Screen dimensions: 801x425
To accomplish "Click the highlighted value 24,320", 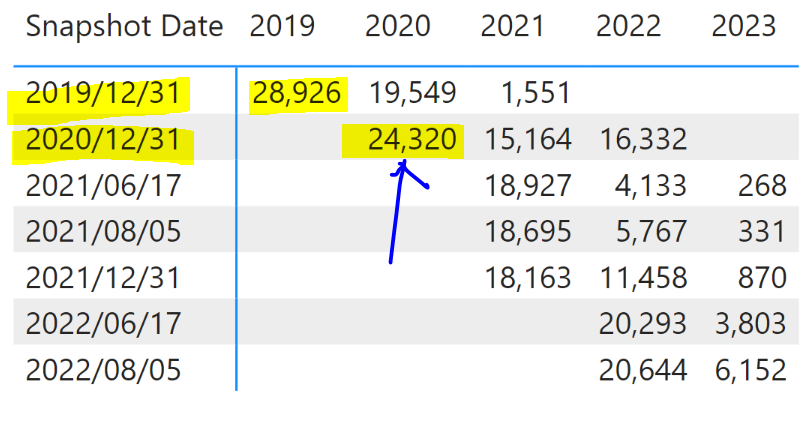I will point(412,139).
